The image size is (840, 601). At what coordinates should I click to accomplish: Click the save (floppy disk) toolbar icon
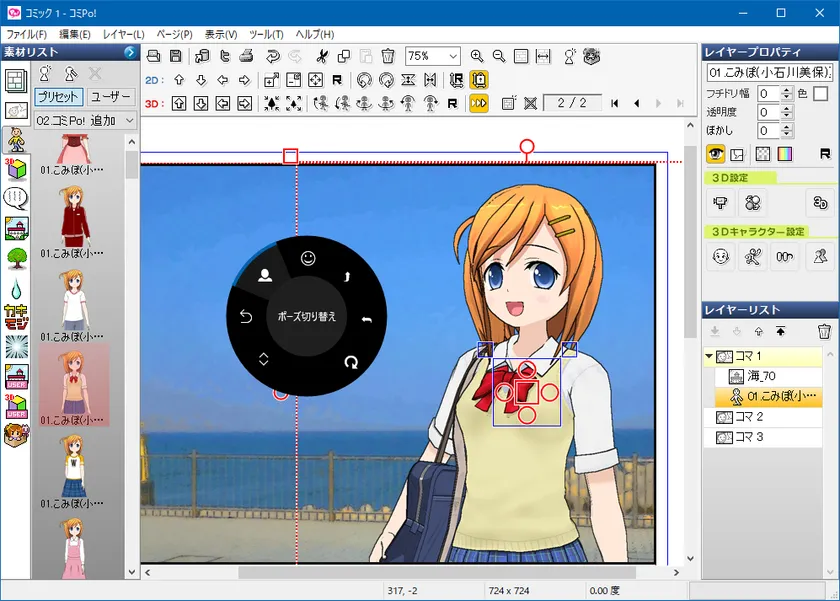click(x=176, y=56)
